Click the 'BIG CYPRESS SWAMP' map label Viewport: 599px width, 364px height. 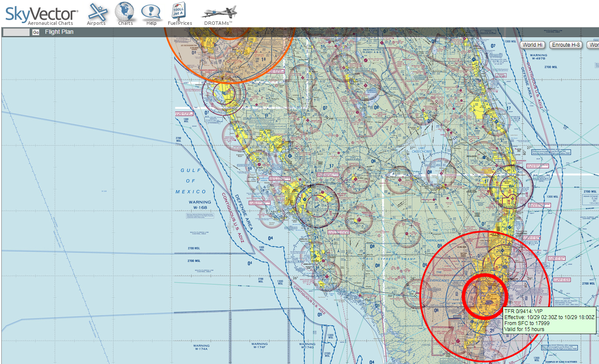(x=391, y=258)
